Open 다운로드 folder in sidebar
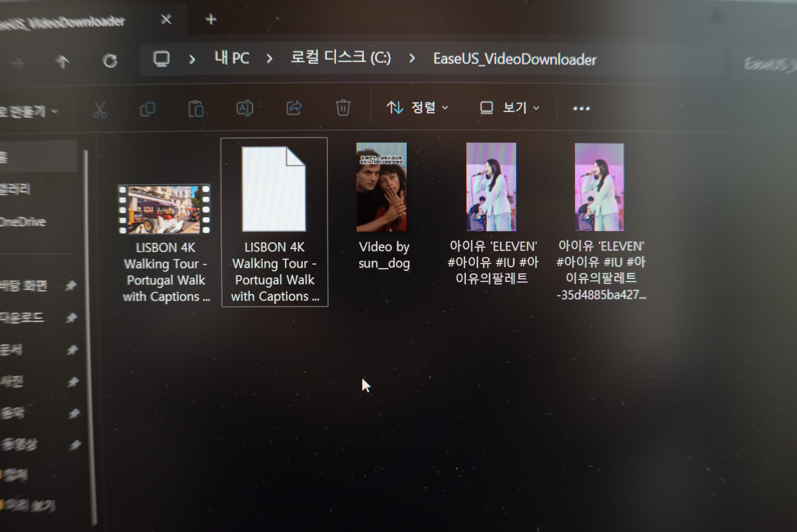797x532 pixels. [22, 318]
